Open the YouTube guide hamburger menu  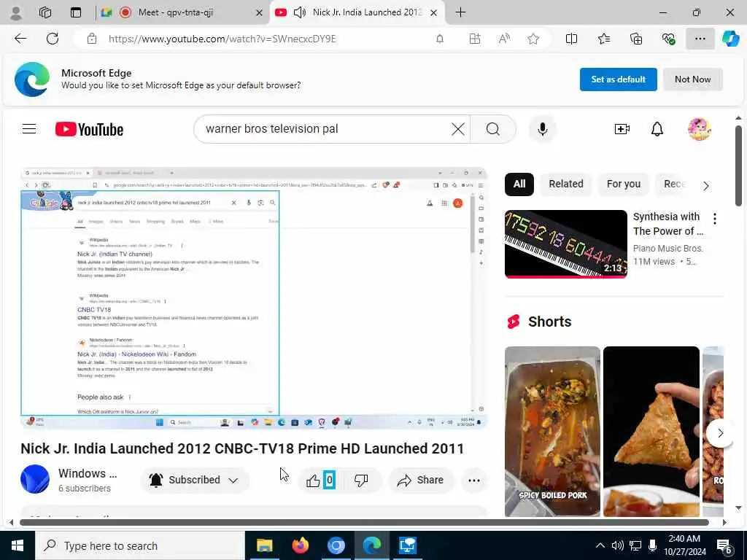pos(29,129)
